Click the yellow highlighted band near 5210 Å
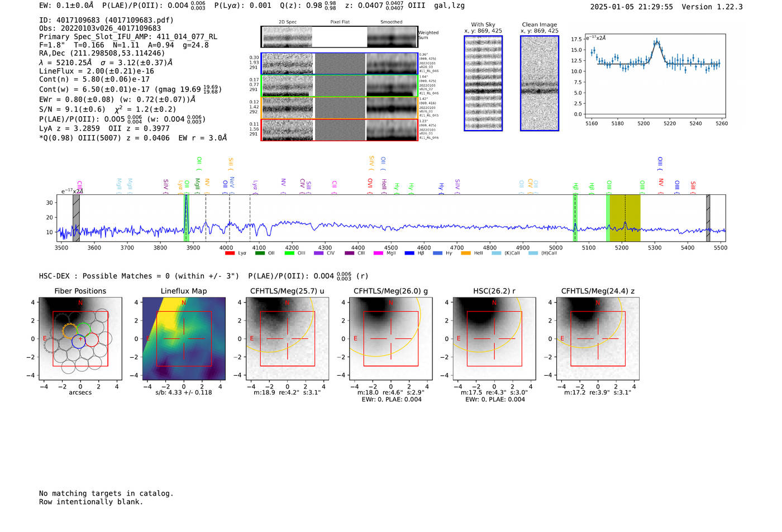 (624, 218)
